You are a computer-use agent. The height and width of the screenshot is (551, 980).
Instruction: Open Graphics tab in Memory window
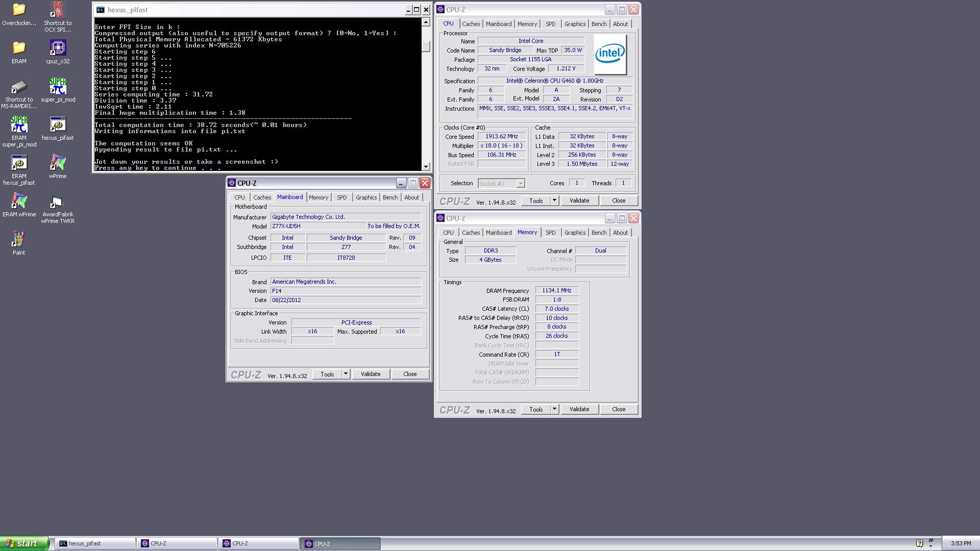pyautogui.click(x=575, y=233)
